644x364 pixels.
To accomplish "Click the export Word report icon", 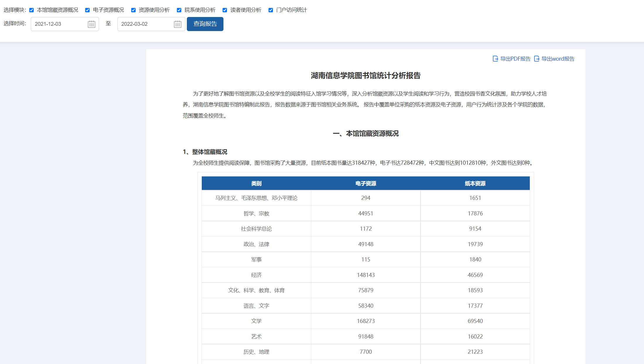I will point(537,59).
